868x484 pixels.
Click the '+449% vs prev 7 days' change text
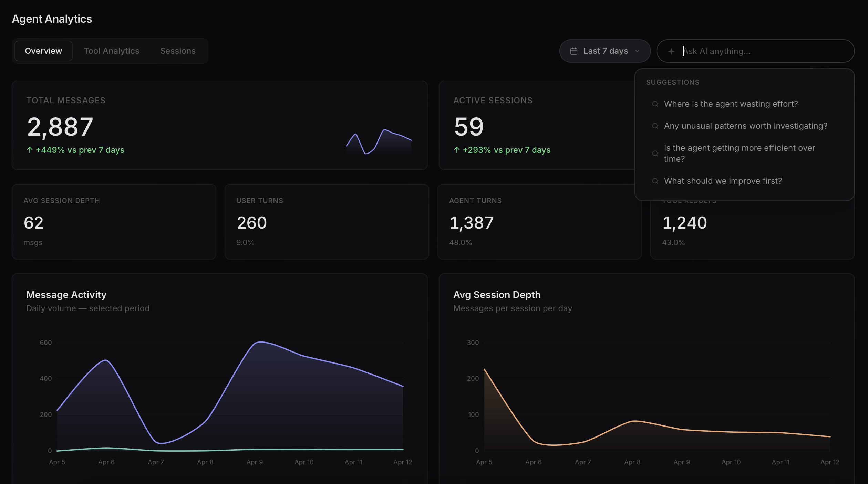click(x=80, y=150)
